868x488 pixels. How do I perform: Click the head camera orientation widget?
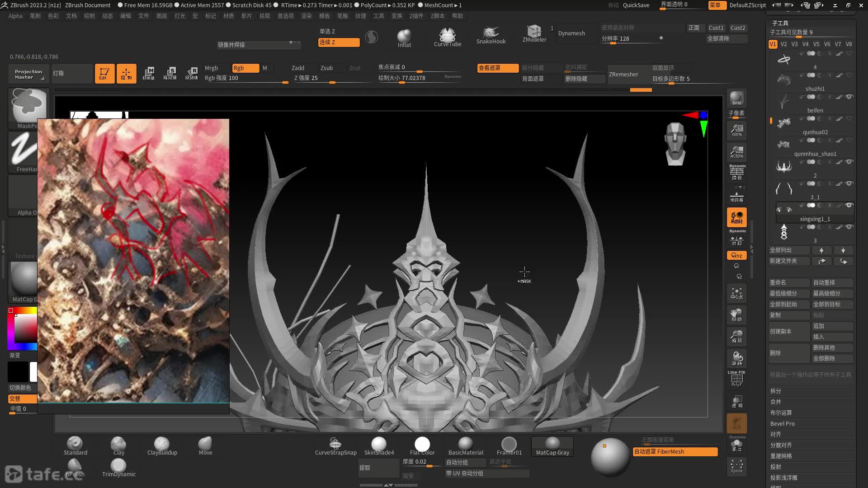[675, 144]
